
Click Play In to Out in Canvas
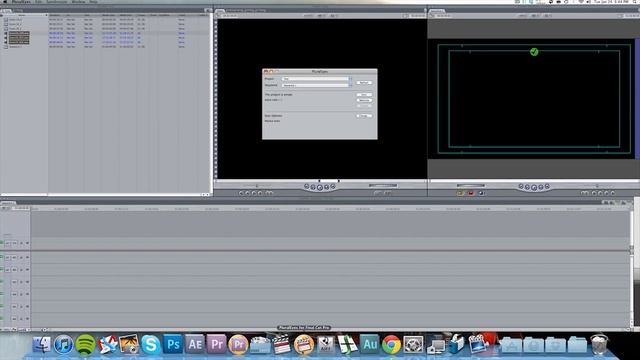(x=527, y=187)
